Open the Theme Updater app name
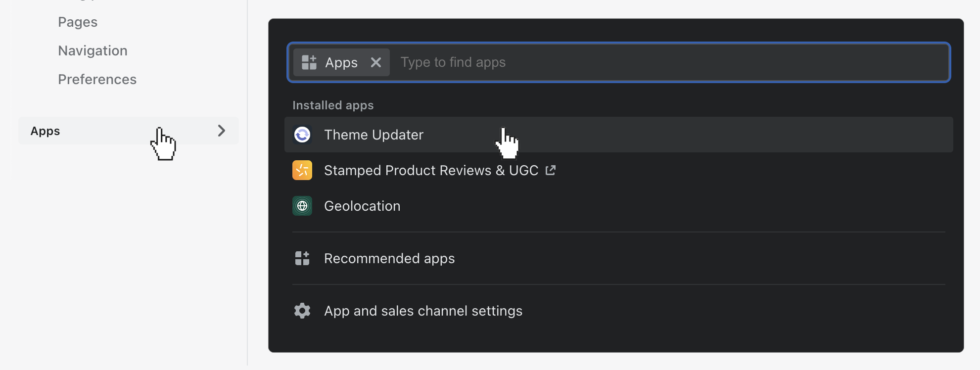This screenshot has width=980, height=370. (373, 135)
